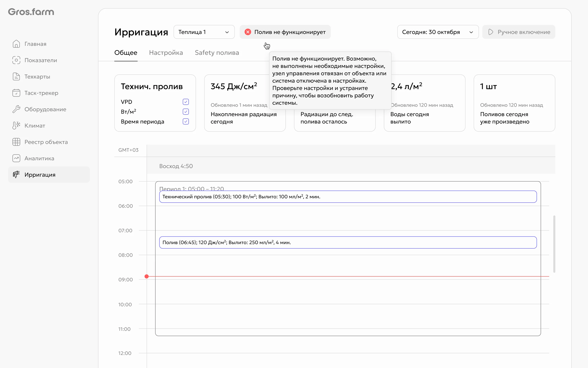Click the Воды сегодня вылито text
588x368 pixels.
point(409,118)
